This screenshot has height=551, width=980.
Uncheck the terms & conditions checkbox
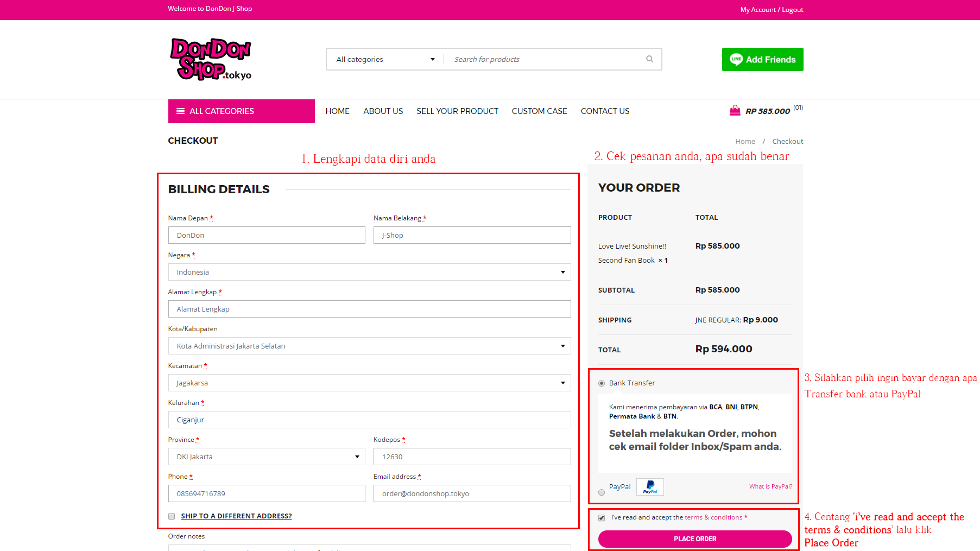[x=602, y=518]
